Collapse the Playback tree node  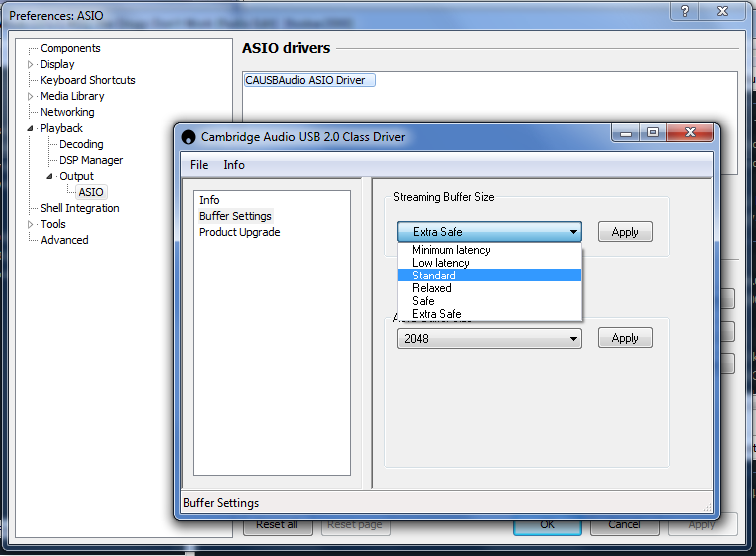[x=31, y=128]
